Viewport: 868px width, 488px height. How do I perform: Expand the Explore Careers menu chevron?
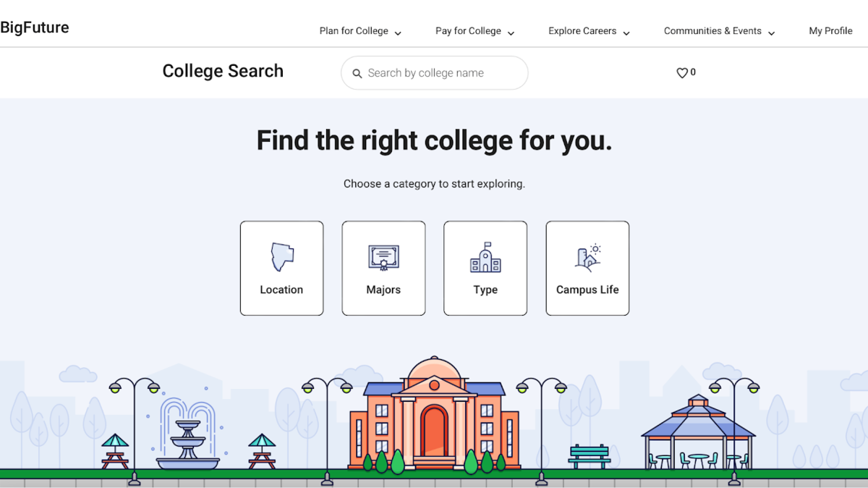626,32
